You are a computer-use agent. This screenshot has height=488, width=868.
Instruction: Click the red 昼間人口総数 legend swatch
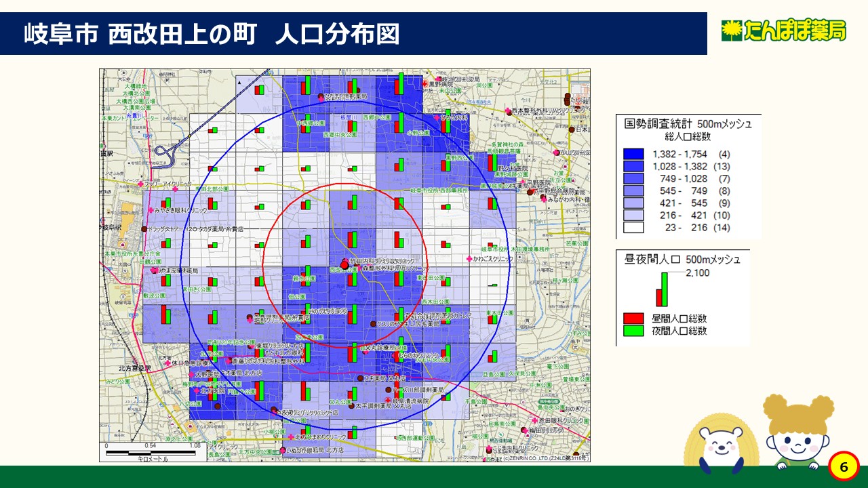tap(633, 319)
